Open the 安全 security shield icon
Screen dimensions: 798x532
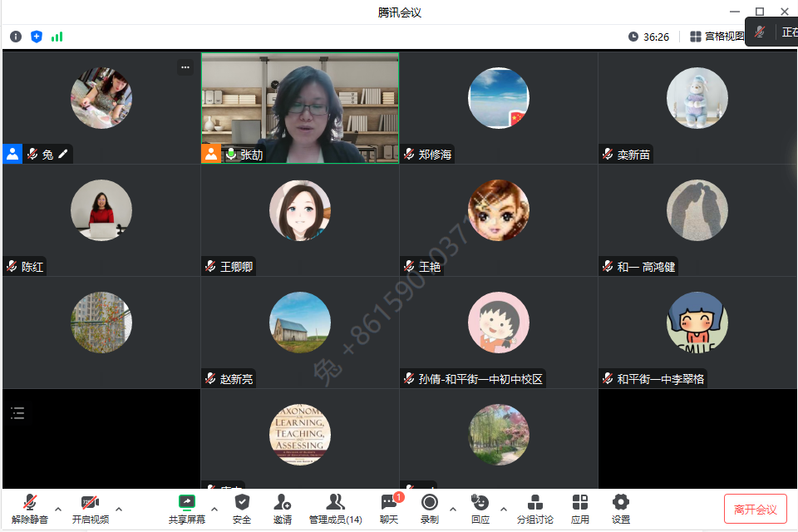[242, 508]
